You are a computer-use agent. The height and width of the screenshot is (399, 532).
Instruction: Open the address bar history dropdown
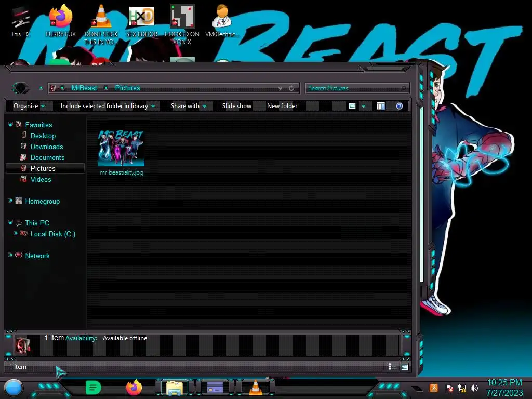280,88
